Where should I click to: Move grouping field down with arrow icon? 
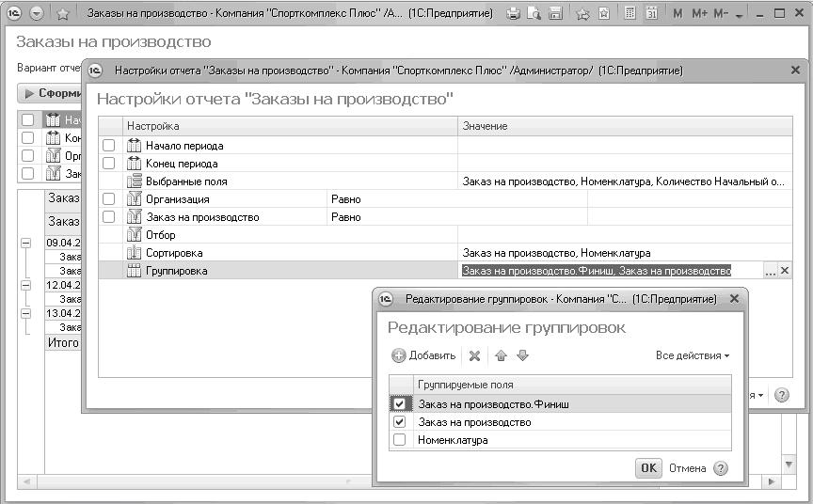[x=522, y=355]
